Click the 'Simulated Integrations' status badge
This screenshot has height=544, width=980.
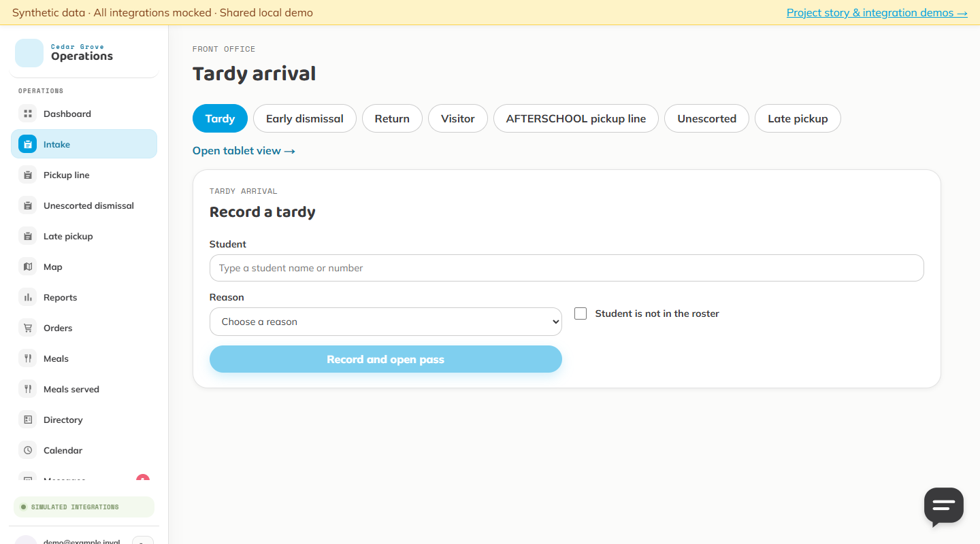tap(84, 507)
